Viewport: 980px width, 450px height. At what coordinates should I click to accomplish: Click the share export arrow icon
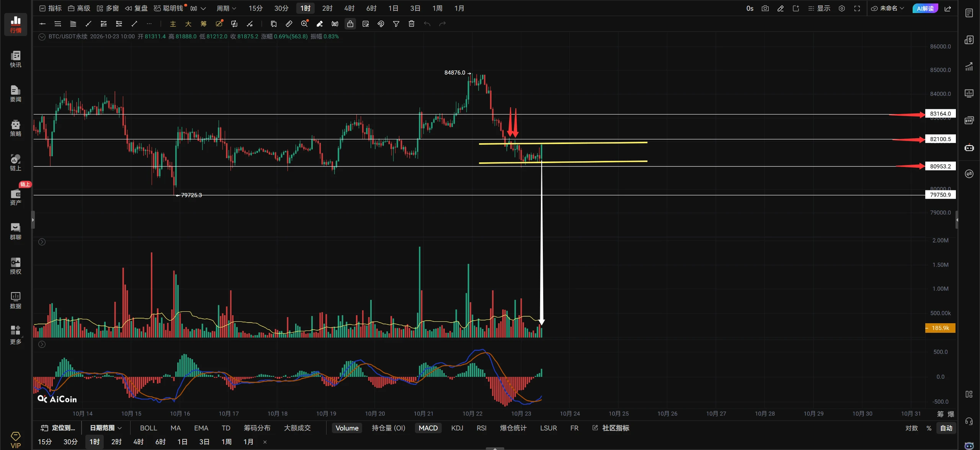coord(948,8)
